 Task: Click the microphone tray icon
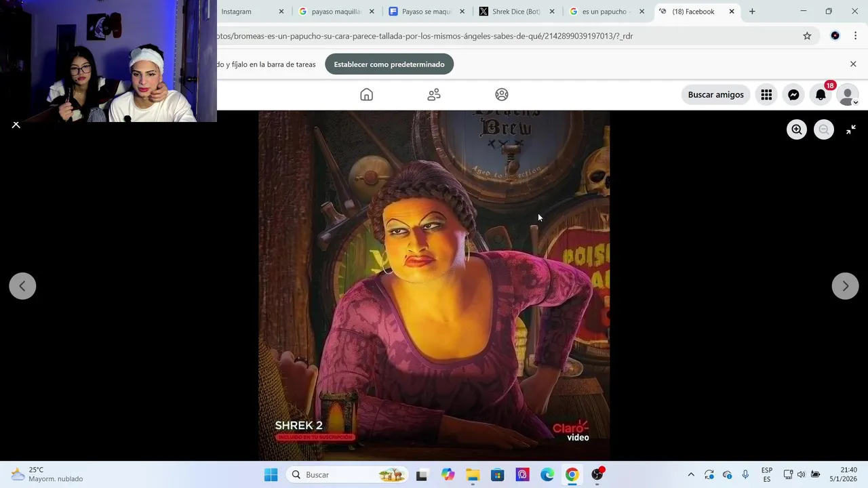745,475
